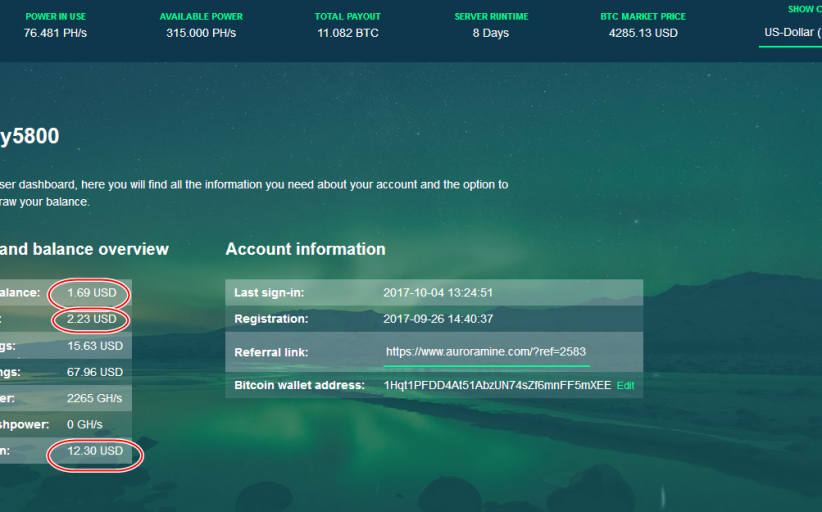Click the 2265 GH/s power value
This screenshot has width=822, height=512.
click(x=95, y=398)
